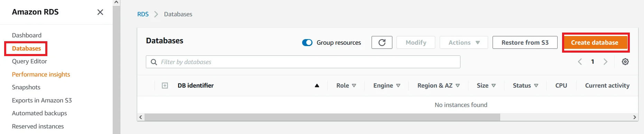The width and height of the screenshot is (644, 134).
Task: Close the Amazon RDS sidebar panel
Action: click(100, 12)
